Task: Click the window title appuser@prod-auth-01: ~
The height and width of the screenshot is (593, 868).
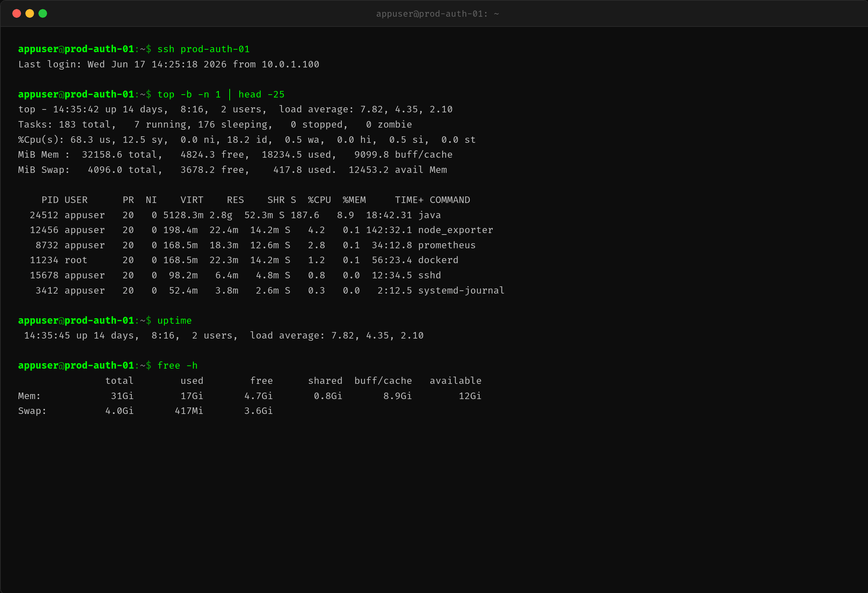Action: pyautogui.click(x=437, y=14)
